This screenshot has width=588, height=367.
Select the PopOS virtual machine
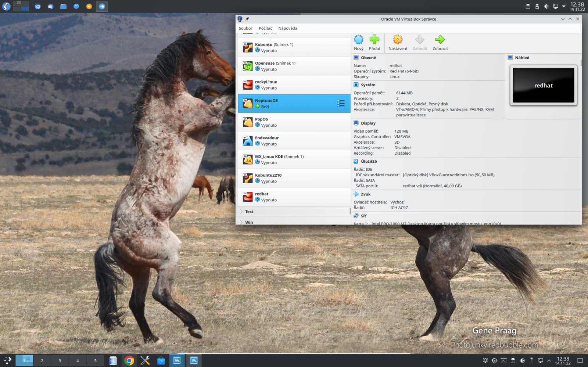(x=294, y=122)
